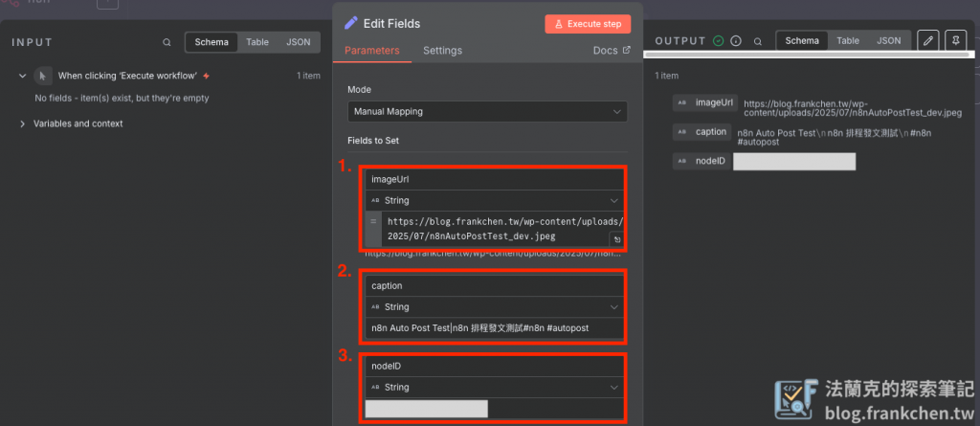
Task: Edit the caption value text field
Action: pos(495,327)
